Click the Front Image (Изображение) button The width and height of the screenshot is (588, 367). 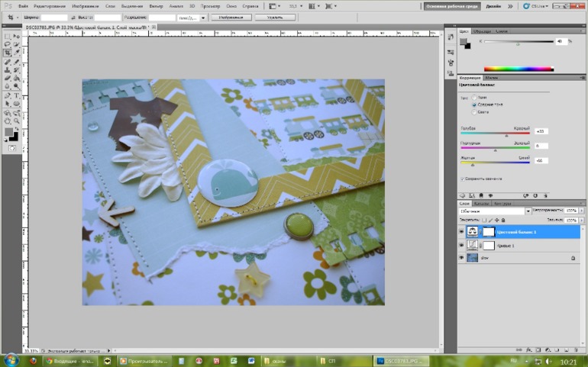click(x=231, y=17)
